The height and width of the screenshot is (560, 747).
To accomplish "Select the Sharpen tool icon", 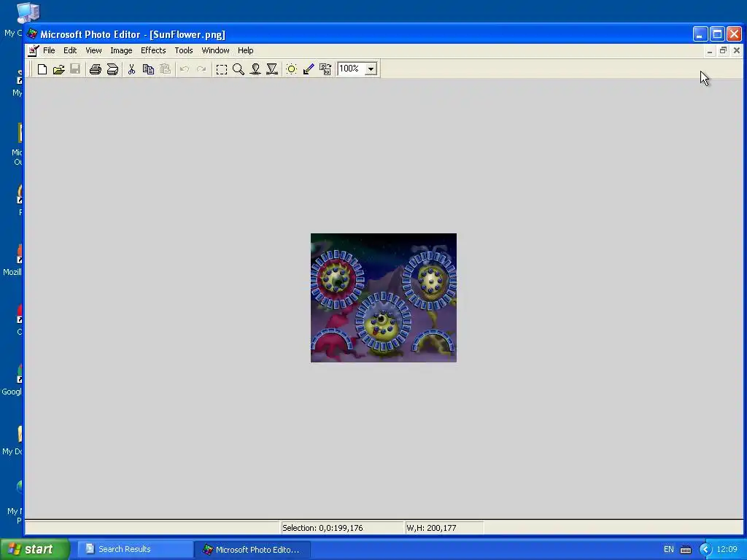I will coord(272,69).
